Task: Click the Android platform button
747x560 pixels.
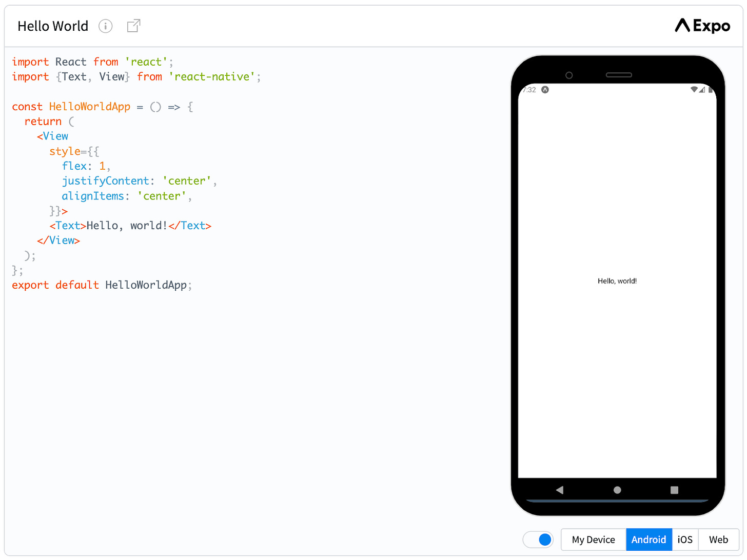Action: pyautogui.click(x=648, y=539)
